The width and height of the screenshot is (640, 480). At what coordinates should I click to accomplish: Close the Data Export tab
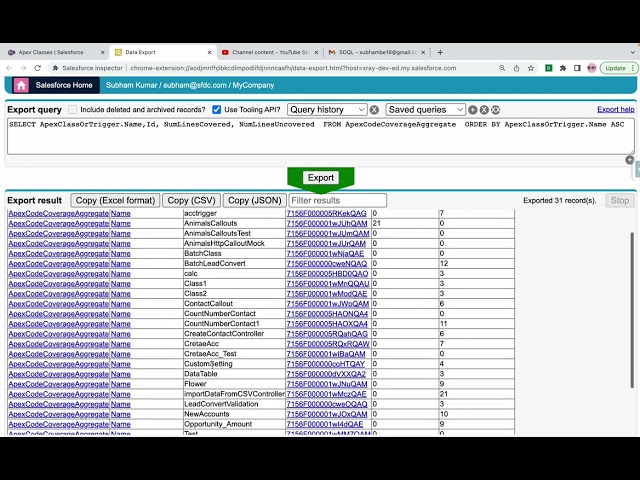209,52
